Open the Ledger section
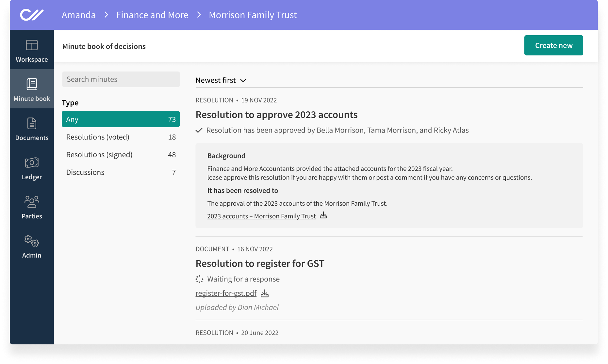This screenshot has height=364, width=608. [x=32, y=168]
